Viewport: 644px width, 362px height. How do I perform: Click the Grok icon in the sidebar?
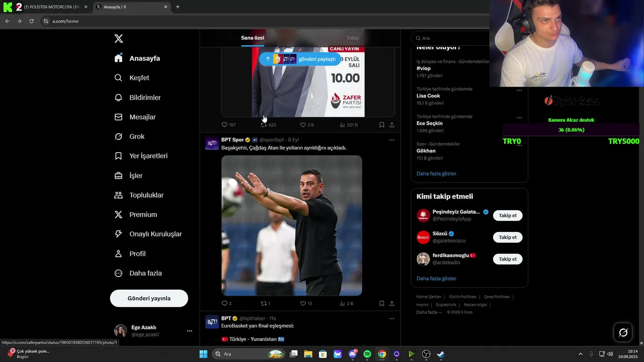(118, 136)
